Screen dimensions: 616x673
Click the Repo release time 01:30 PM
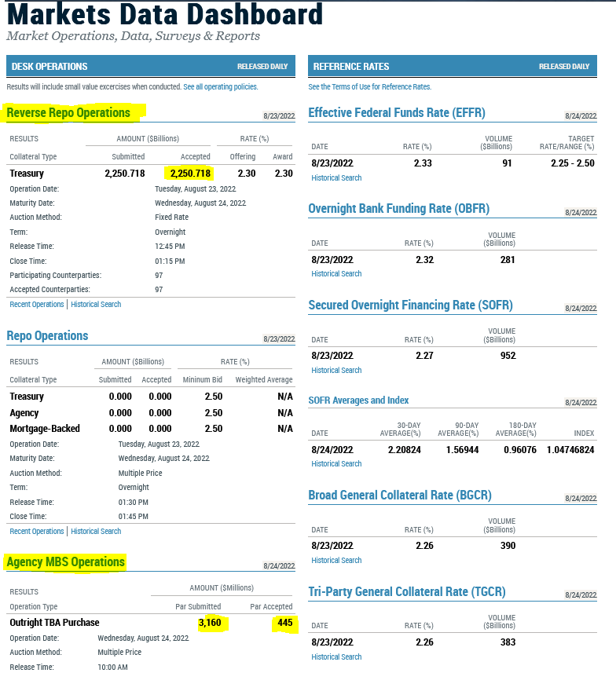click(133, 502)
